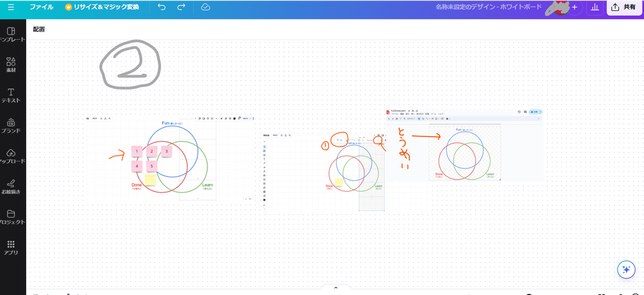Add a collaborator with the plus button
The height and width of the screenshot is (295, 644).
point(574,8)
